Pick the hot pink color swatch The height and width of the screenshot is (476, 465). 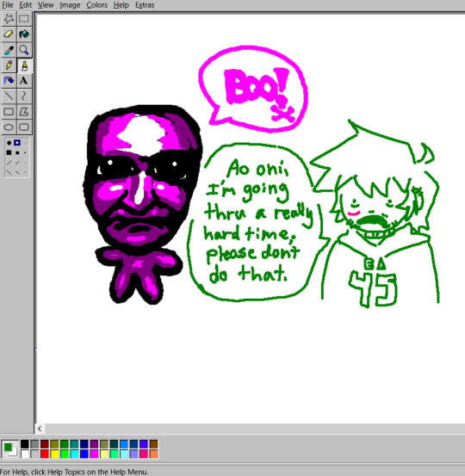(144, 454)
